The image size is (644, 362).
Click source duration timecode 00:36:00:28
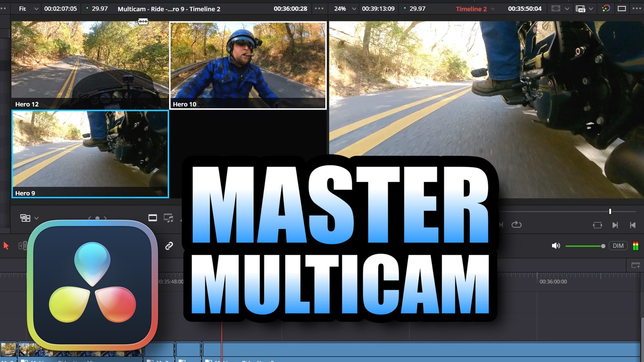point(290,9)
